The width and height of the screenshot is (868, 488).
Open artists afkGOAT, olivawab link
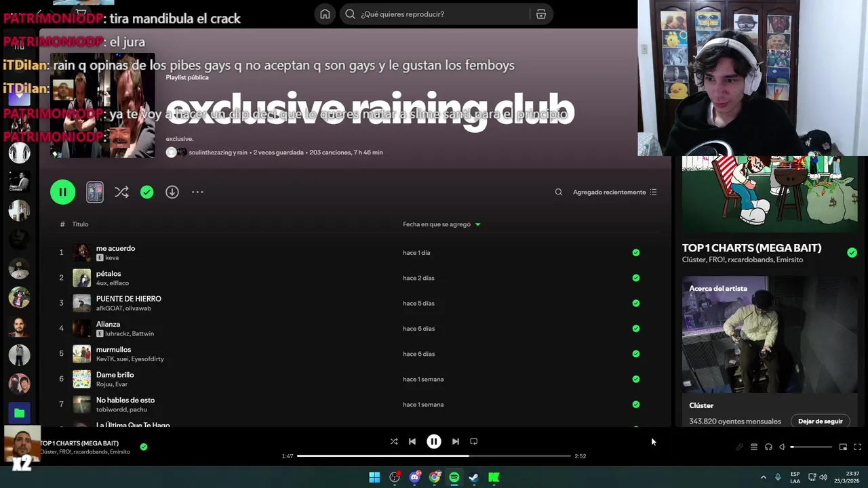123,308
